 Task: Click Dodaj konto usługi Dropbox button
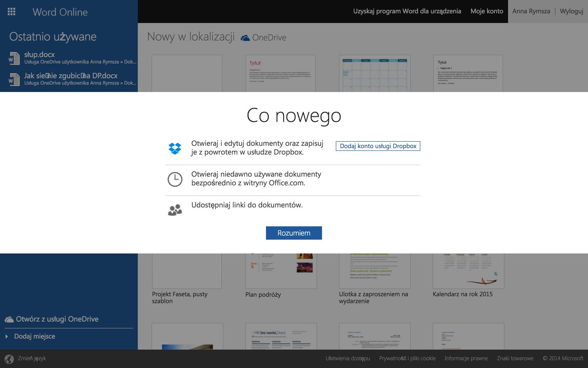[378, 146]
